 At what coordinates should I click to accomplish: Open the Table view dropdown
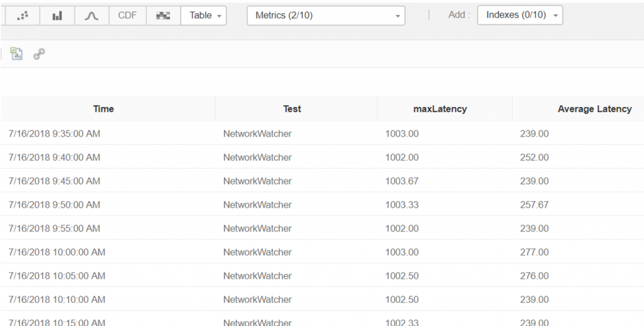click(x=203, y=16)
